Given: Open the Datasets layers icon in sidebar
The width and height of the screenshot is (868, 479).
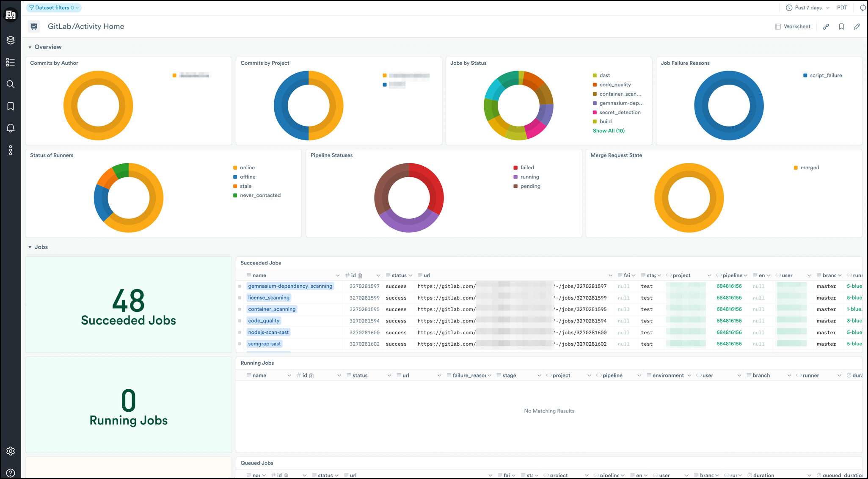Looking at the screenshot, I should coord(11,40).
